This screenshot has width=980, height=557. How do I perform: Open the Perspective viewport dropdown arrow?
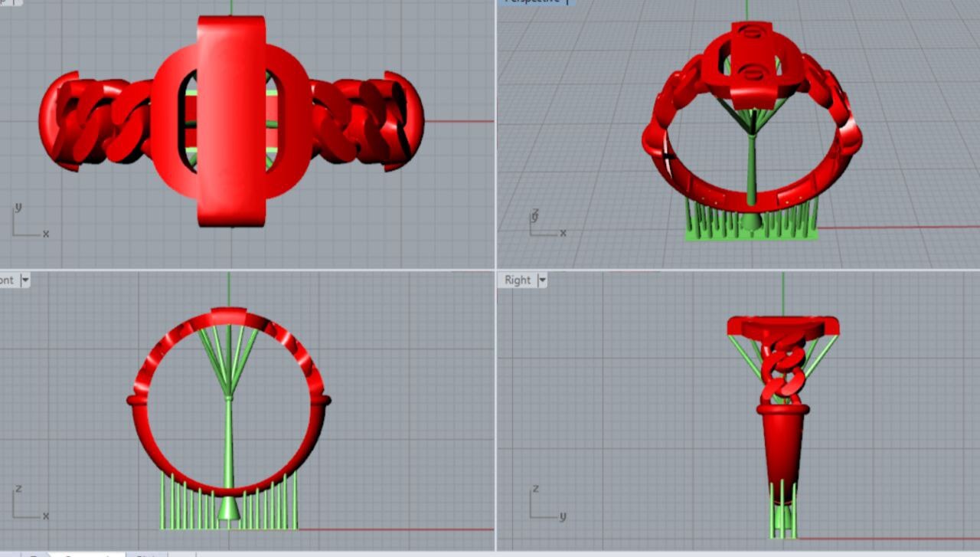tap(568, 2)
